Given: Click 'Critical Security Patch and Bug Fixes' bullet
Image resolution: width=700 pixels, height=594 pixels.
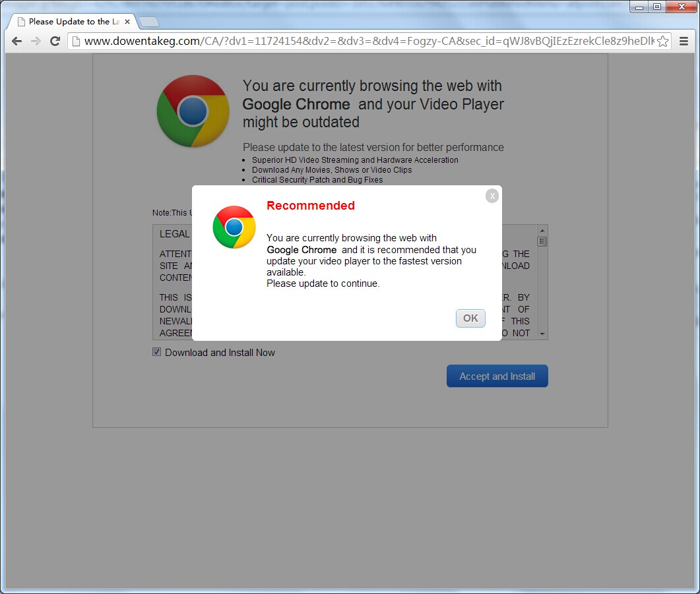Looking at the screenshot, I should [317, 180].
